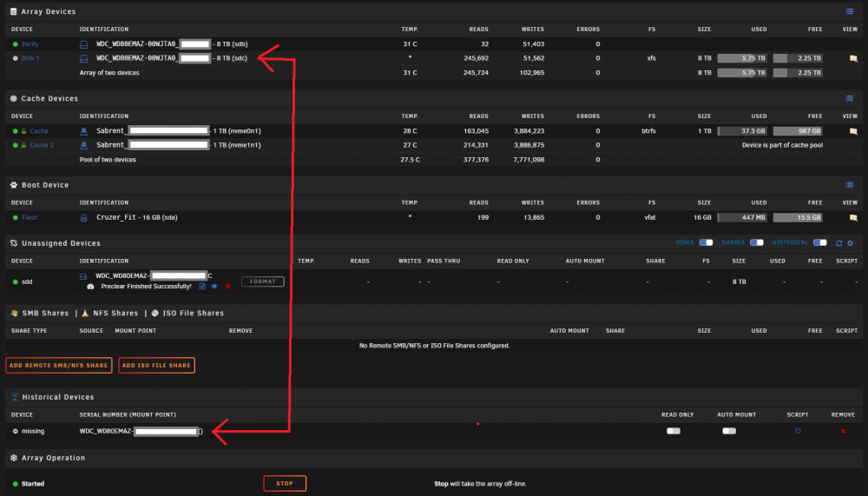
Task: Click the Flash used space bar 447 MB
Action: [x=742, y=218]
